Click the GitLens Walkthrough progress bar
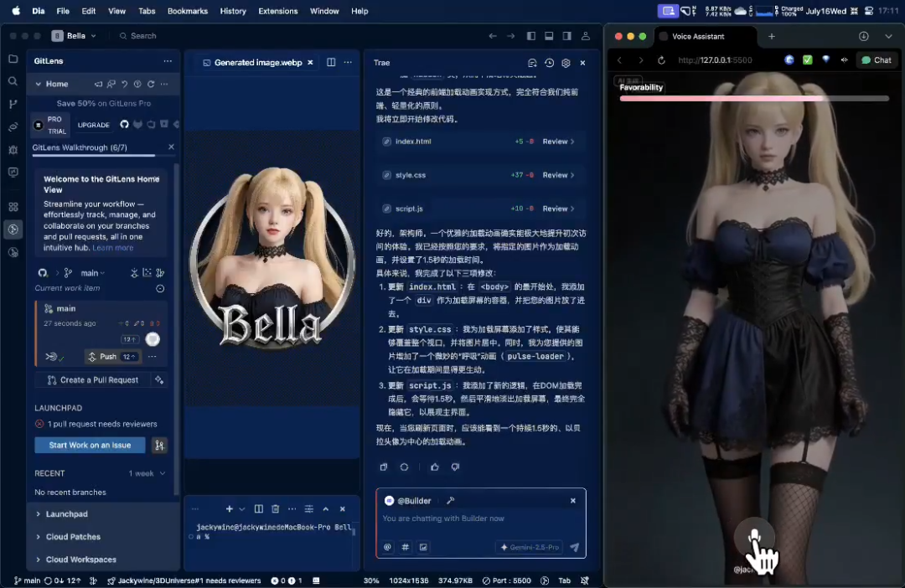This screenshot has height=588, width=905. point(104,155)
